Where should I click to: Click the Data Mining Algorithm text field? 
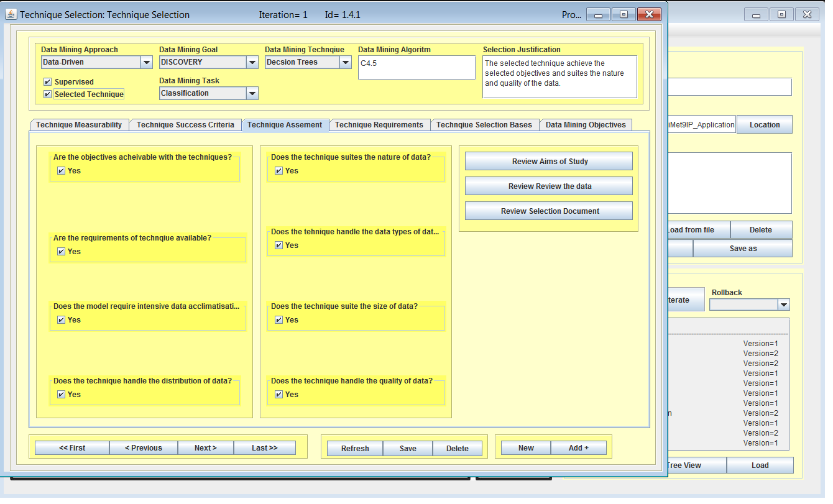click(x=416, y=68)
